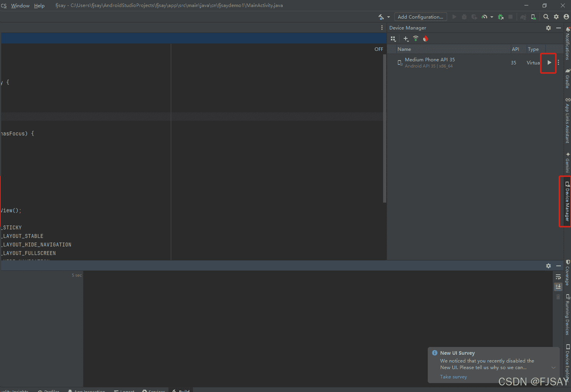This screenshot has width=571, height=392.
Task: Open the main toolbar search magnifier
Action: coord(546,17)
